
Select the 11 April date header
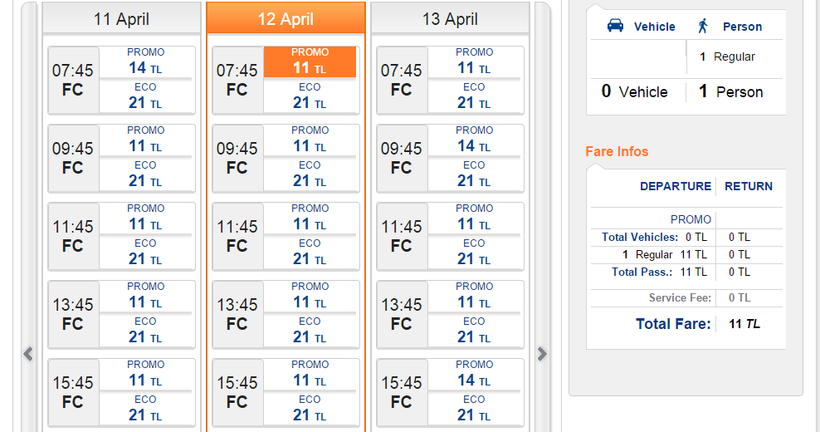[121, 19]
